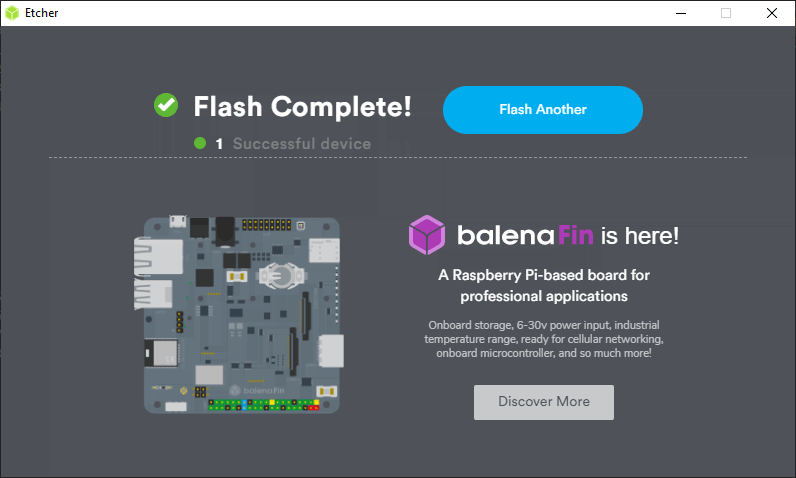Close the Etcher window
The height and width of the screenshot is (478, 796).
pos(772,13)
